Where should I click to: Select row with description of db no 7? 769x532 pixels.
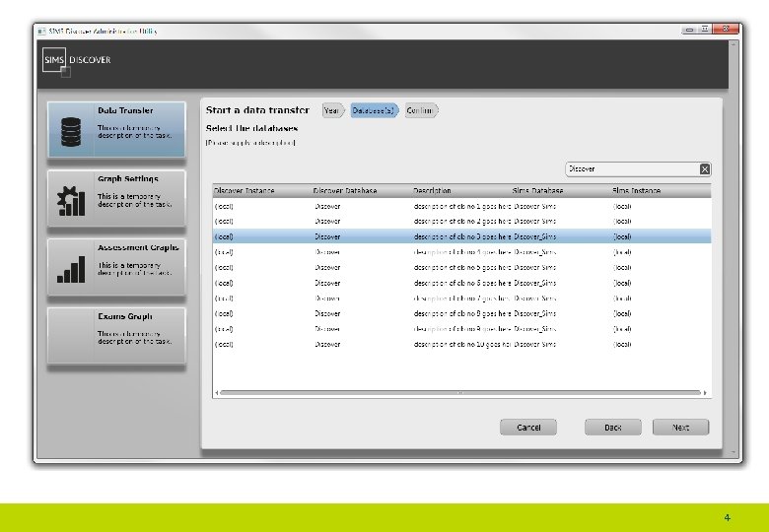coord(461,299)
